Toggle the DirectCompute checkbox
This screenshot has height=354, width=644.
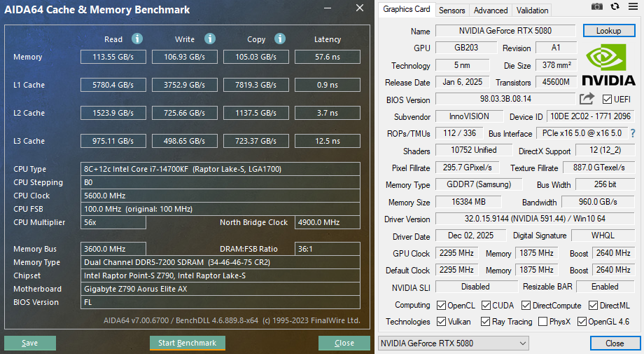(526, 305)
